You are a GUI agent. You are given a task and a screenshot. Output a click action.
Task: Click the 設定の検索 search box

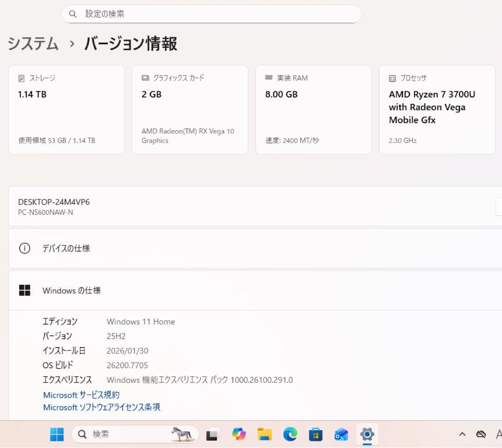[211, 14]
